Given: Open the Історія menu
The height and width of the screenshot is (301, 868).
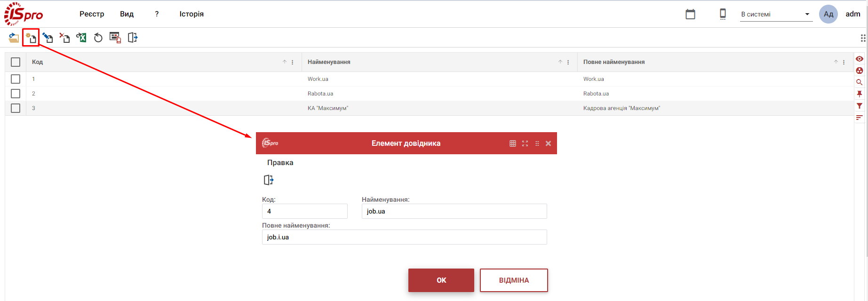Looking at the screenshot, I should [191, 14].
